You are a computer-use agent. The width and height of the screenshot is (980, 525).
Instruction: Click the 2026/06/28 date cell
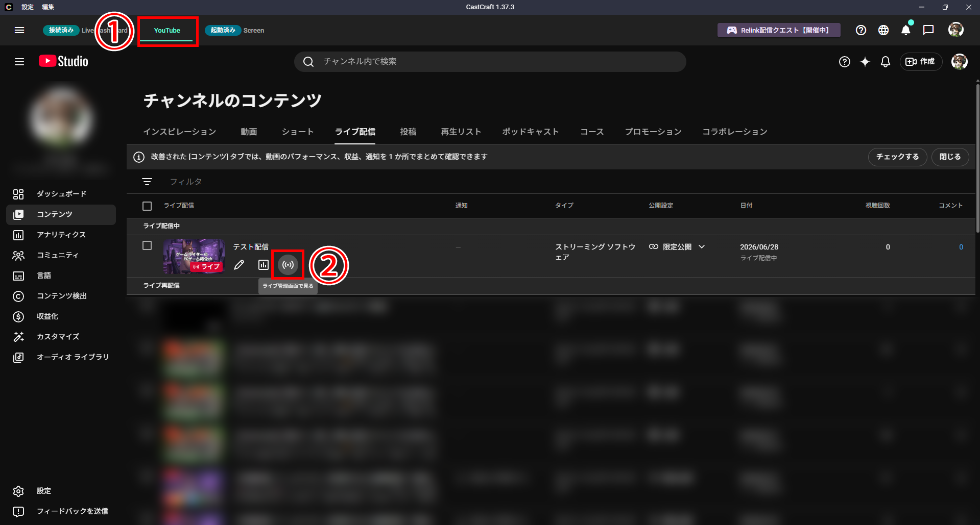[759, 247]
